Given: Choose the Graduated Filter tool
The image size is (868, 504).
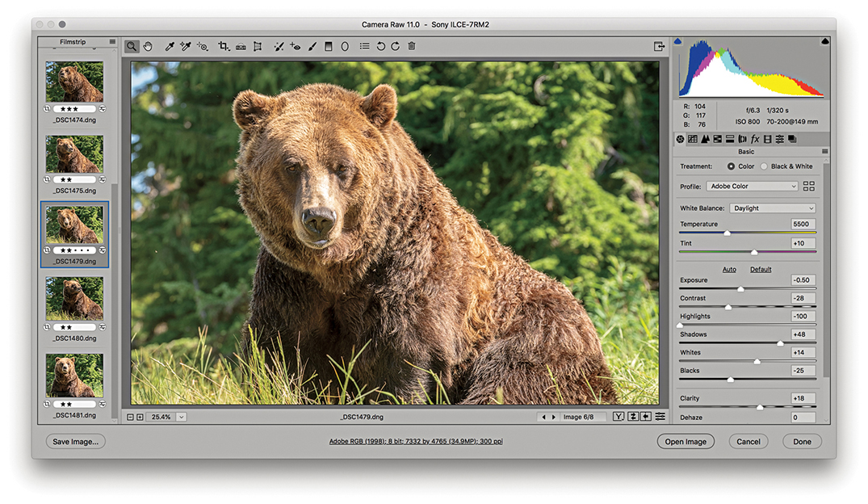Looking at the screenshot, I should coord(328,47).
